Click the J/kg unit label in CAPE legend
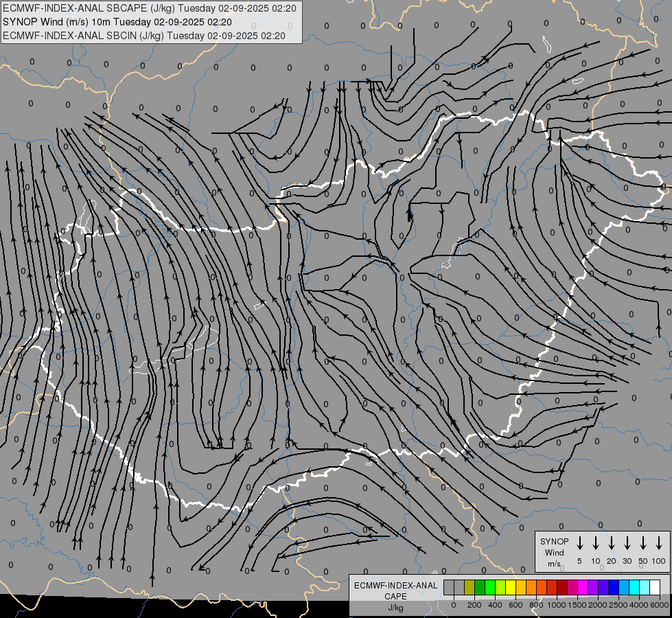 point(396,608)
